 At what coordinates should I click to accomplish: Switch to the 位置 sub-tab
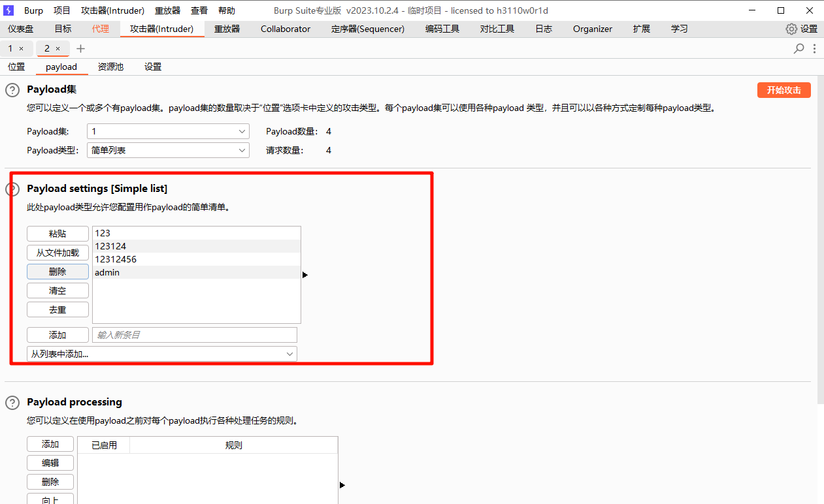[16, 67]
